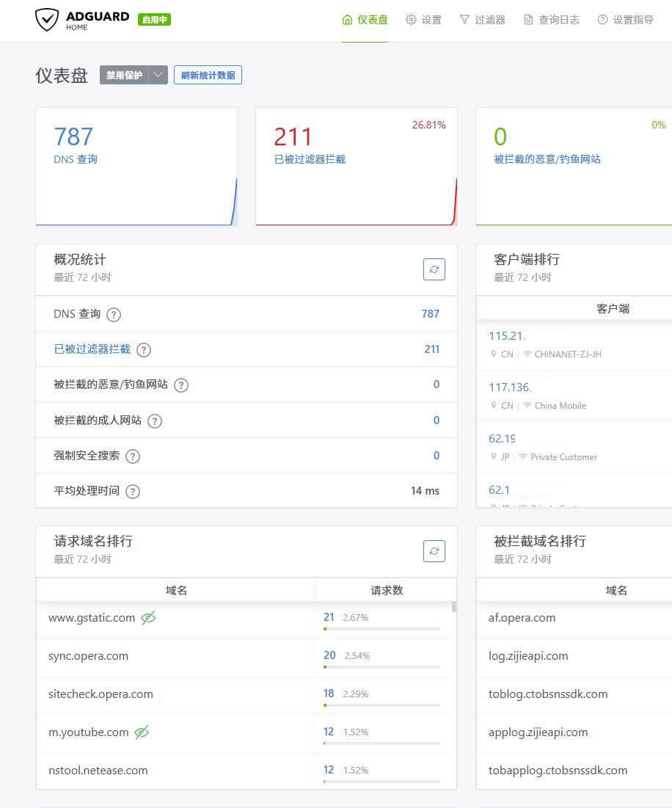Open the 设置 settings menu
Viewport: 672px width, 808px height.
[423, 20]
